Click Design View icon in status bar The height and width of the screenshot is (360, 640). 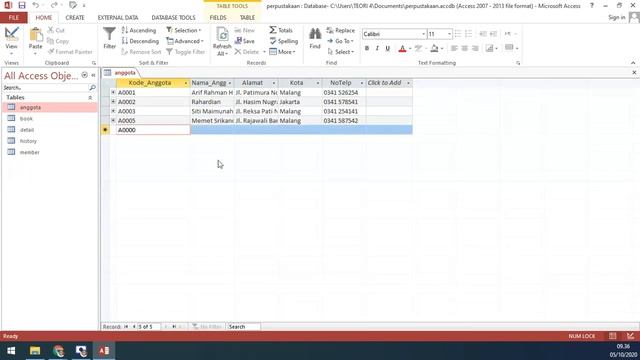point(631,336)
